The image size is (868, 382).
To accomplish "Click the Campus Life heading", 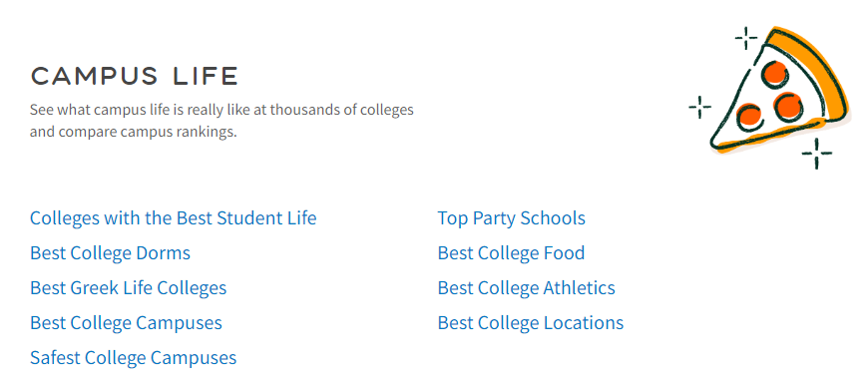I will click(134, 77).
